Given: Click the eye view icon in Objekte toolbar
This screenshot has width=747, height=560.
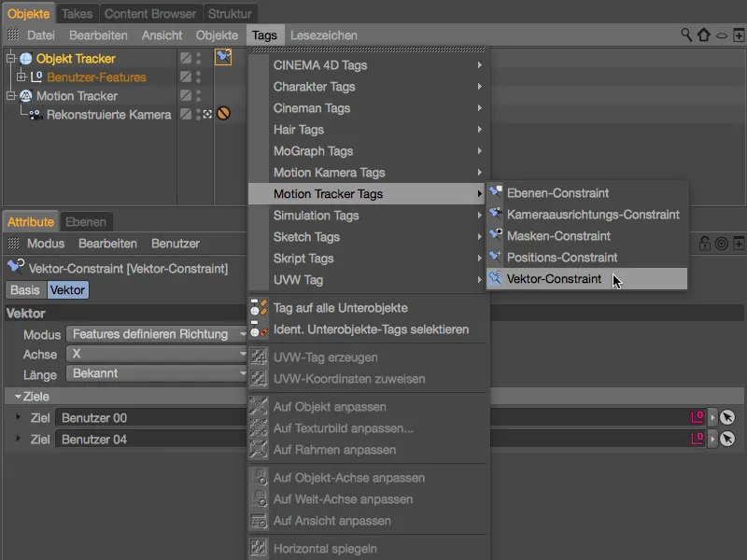Looking at the screenshot, I should point(722,35).
